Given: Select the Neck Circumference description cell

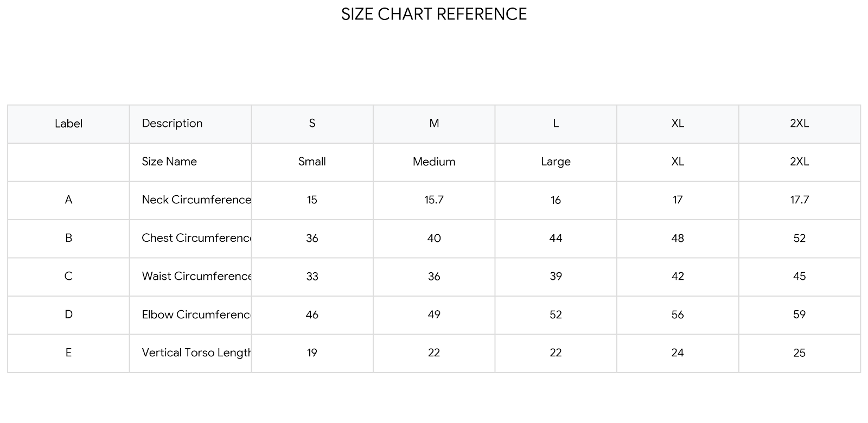Looking at the screenshot, I should 190,200.
